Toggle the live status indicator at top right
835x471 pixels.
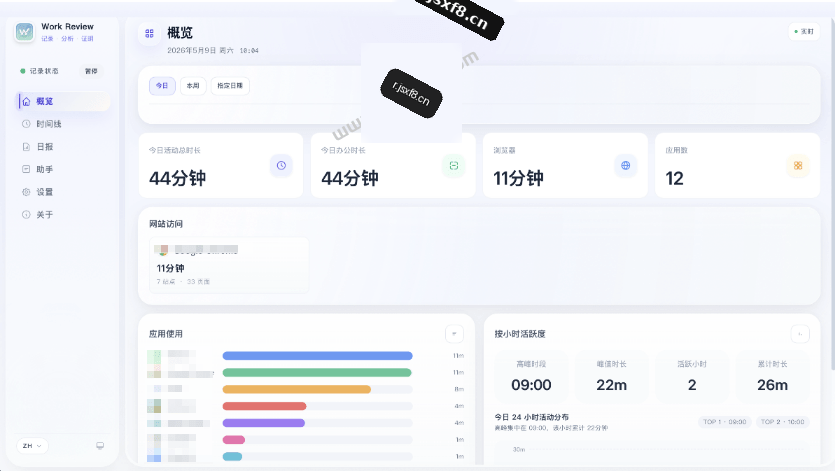tap(804, 31)
